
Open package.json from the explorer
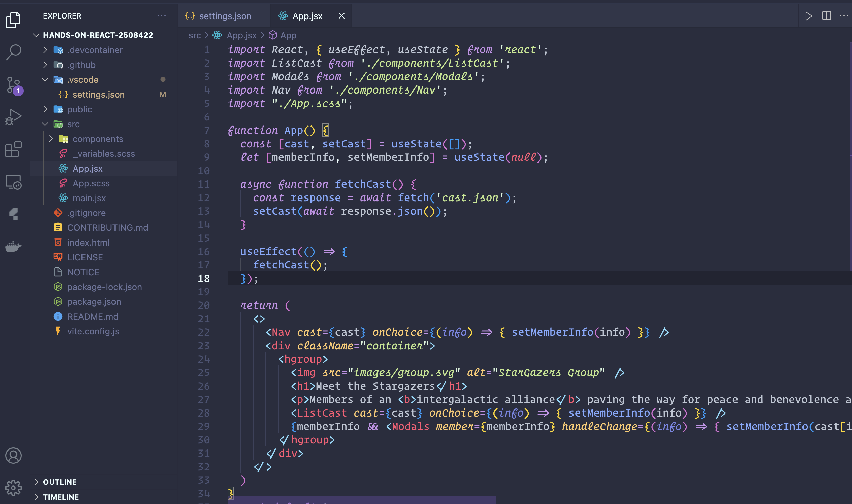(94, 301)
